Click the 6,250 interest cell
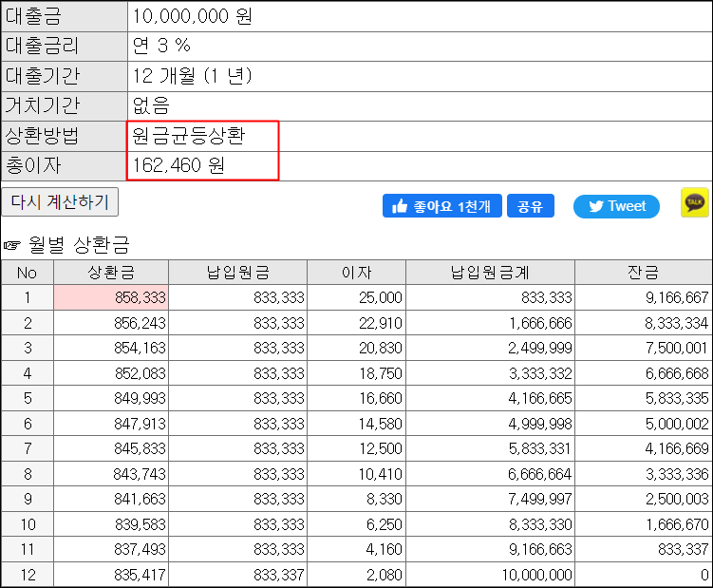The height and width of the screenshot is (588, 713). click(357, 524)
